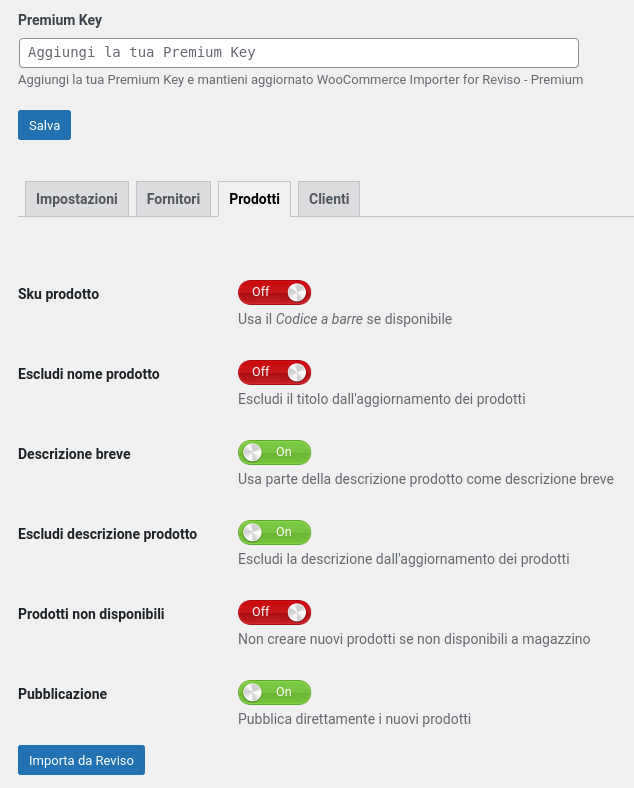Select the Prodotti tab

[254, 199]
